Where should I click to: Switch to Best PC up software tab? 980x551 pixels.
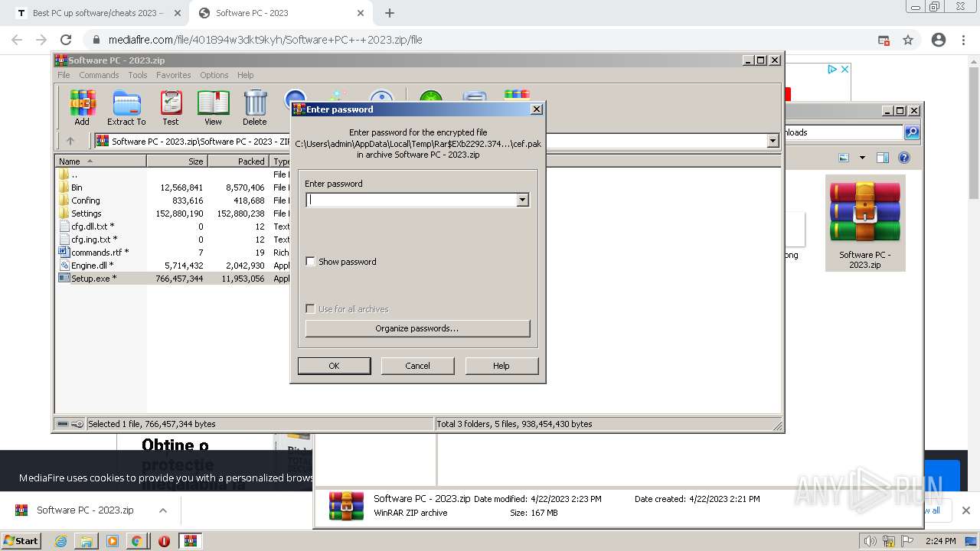(x=98, y=13)
